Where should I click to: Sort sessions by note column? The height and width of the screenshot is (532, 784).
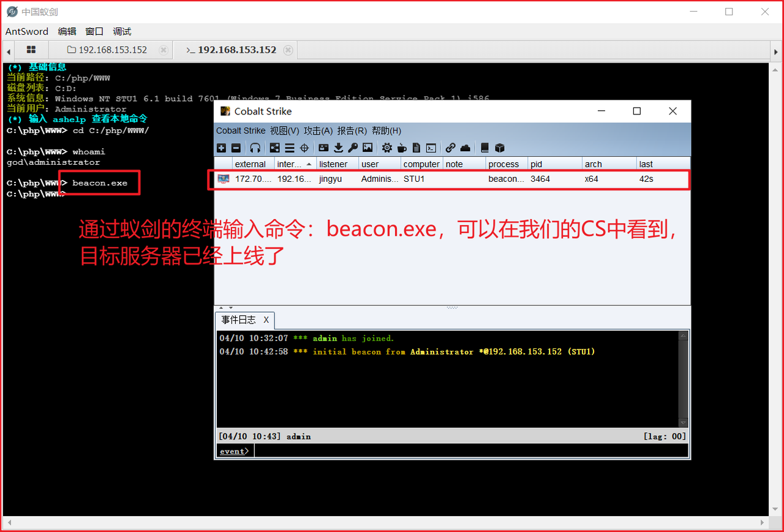pos(464,164)
